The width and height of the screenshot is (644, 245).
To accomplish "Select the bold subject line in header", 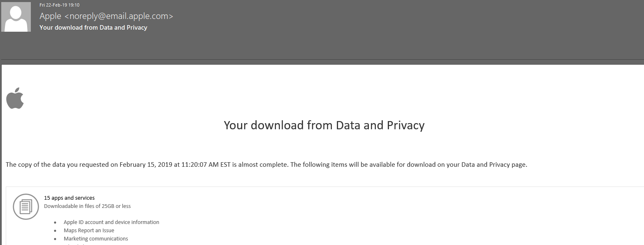I will (93, 28).
